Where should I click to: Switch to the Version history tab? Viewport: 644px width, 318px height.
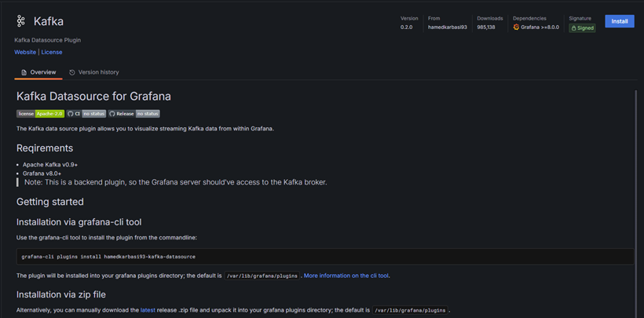[98, 72]
